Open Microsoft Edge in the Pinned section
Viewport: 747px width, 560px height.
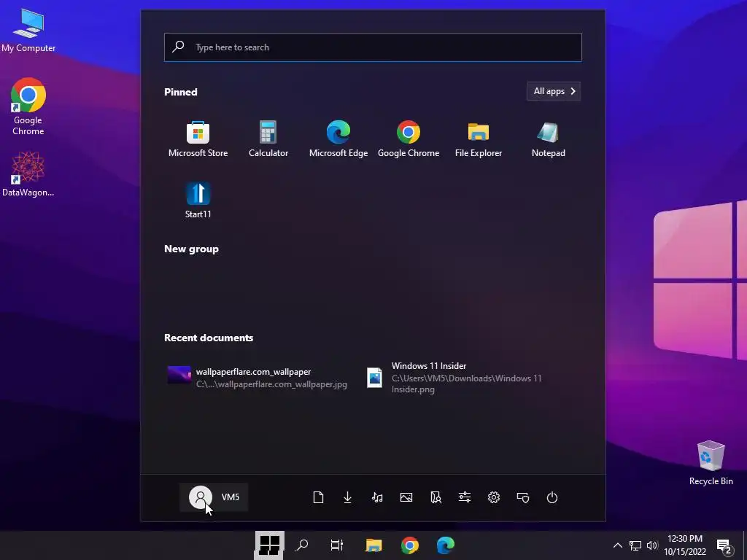pyautogui.click(x=338, y=139)
